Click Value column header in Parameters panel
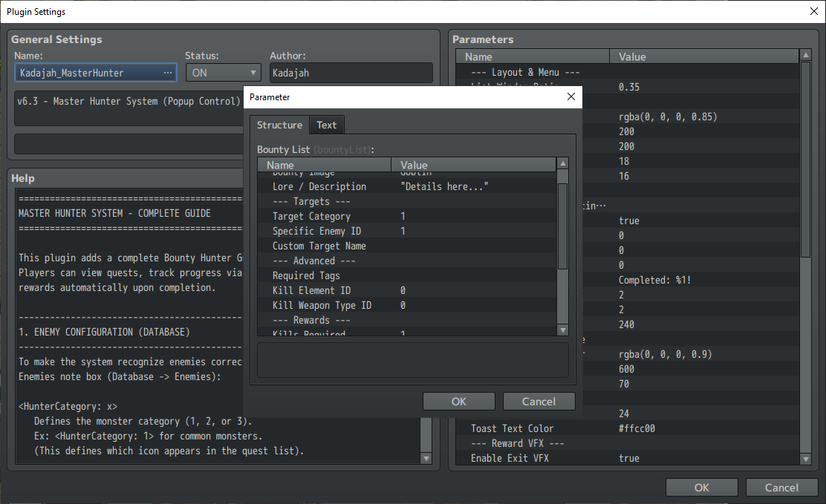 pos(704,56)
